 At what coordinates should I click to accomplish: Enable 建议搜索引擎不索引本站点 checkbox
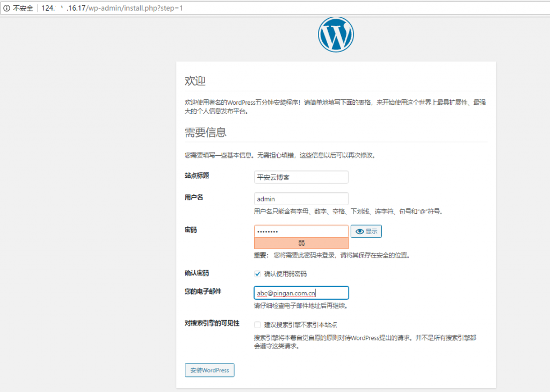pos(257,325)
